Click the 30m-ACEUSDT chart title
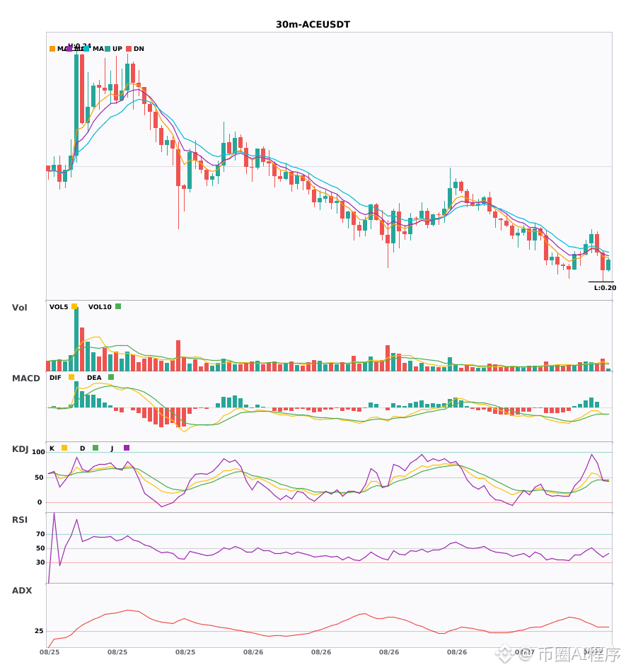 (x=313, y=25)
